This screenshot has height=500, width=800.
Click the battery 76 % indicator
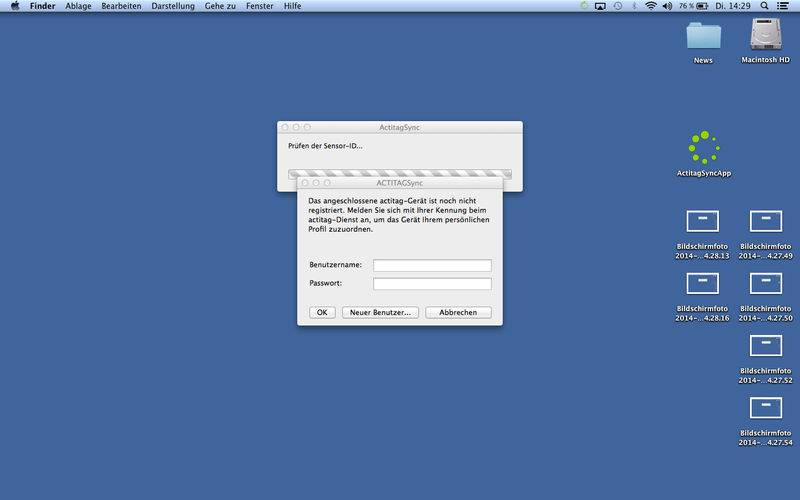[693, 6]
